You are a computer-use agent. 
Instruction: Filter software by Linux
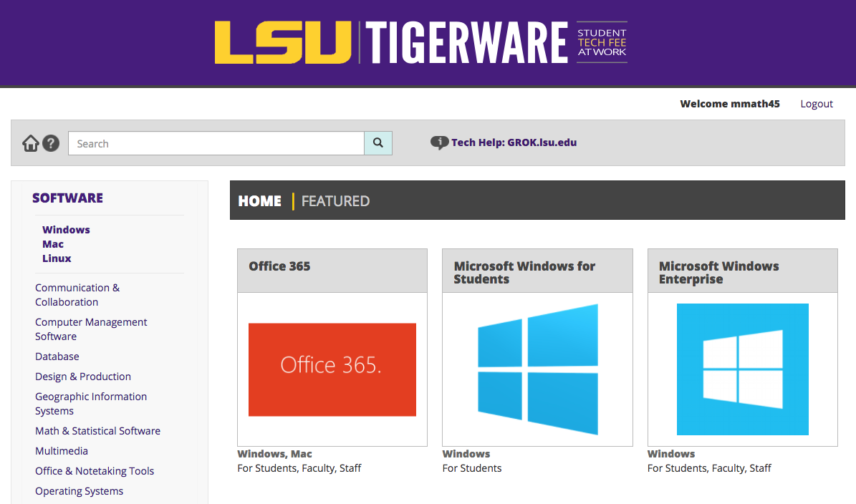tap(57, 258)
